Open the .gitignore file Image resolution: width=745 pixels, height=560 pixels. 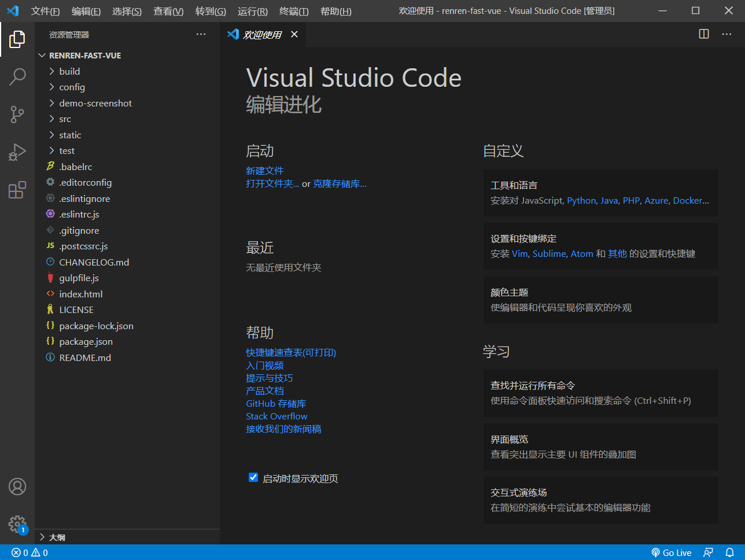pos(127,230)
